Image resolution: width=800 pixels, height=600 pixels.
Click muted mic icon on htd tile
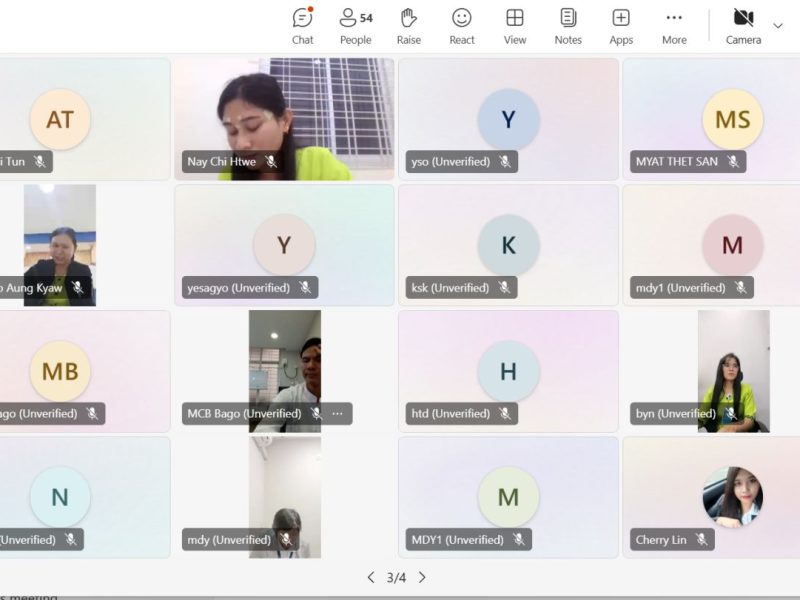point(505,414)
